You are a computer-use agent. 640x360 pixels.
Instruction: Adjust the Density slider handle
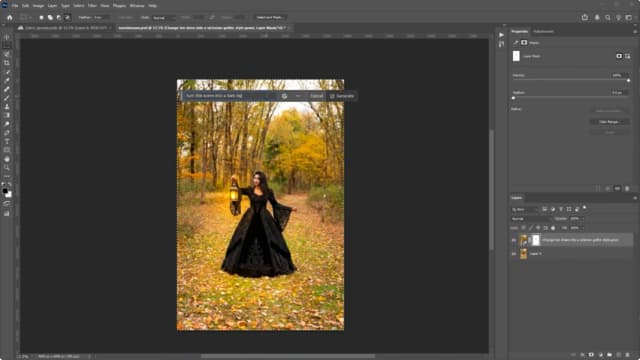pos(629,81)
